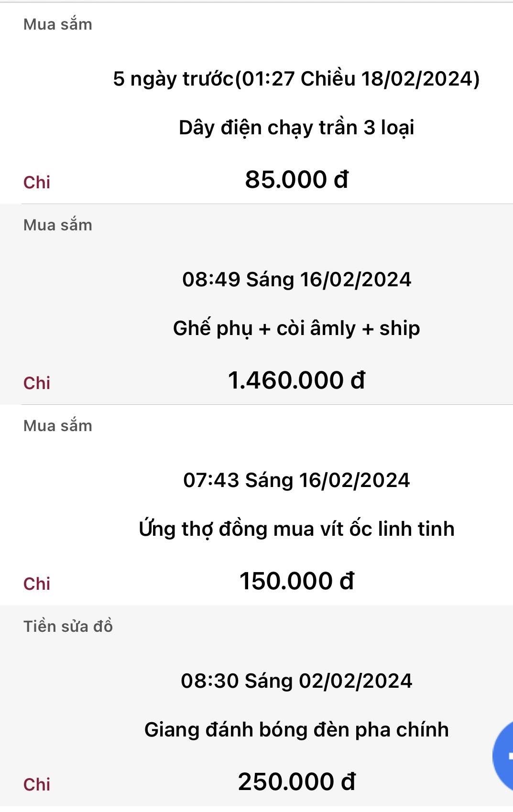Select the 1.460.000 đ expense amount
Image resolution: width=513 pixels, height=812 pixels.
click(296, 381)
